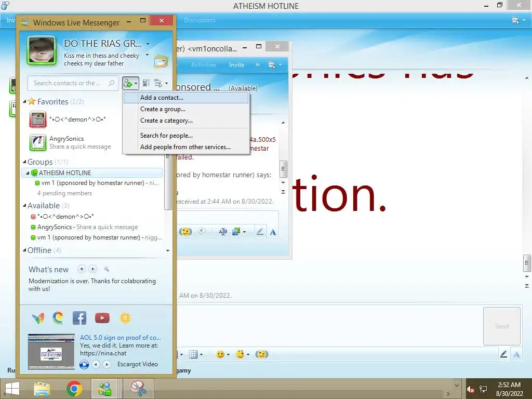Click 4 pending members text
Image resolution: width=532 pixels, height=399 pixels.
click(64, 193)
